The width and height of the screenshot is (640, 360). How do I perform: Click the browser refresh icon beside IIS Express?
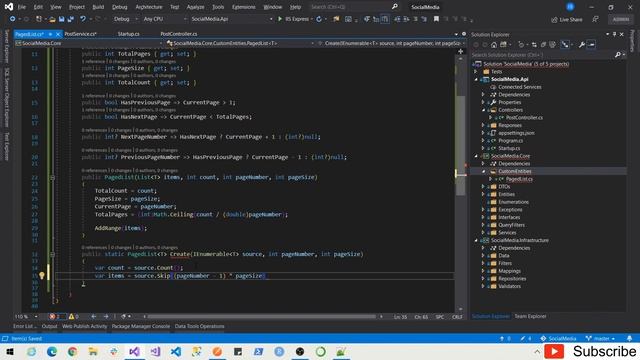(x=319, y=19)
